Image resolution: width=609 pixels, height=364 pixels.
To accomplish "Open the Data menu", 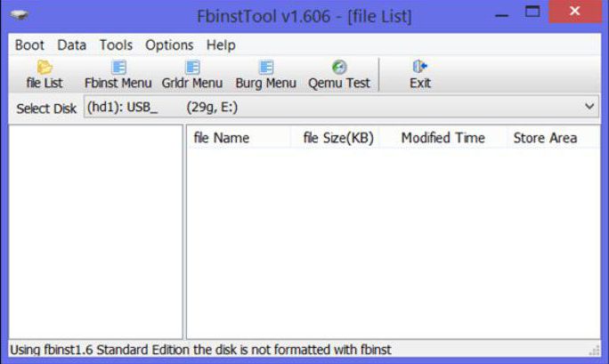I will click(x=72, y=45).
